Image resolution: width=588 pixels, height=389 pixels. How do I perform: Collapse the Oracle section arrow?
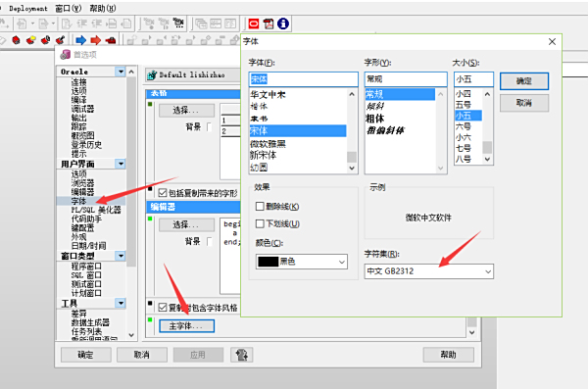tap(121, 72)
